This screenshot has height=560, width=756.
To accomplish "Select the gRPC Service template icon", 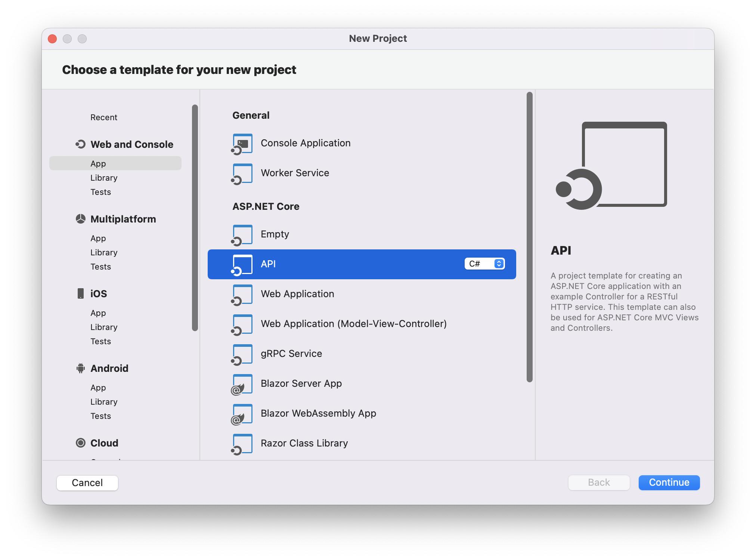I will 242,354.
